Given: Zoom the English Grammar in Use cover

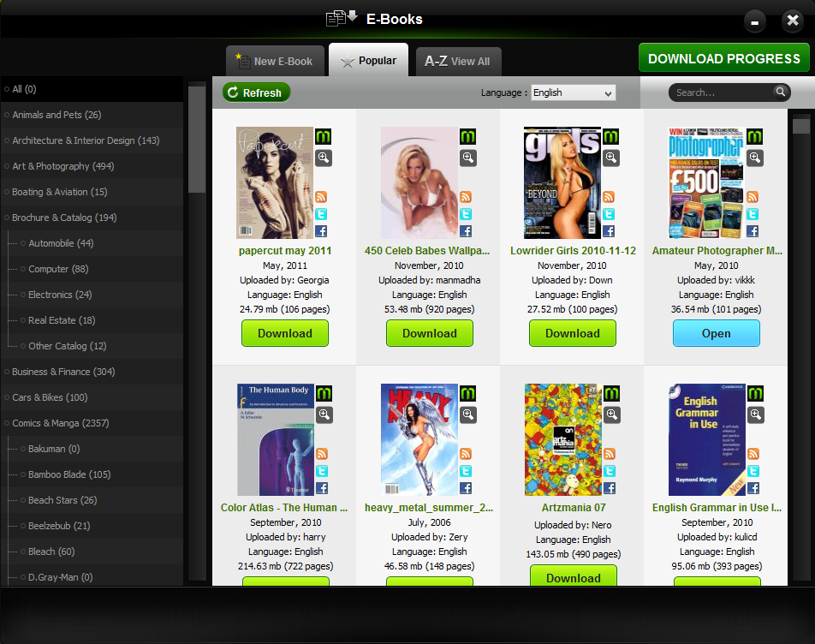Looking at the screenshot, I should pos(755,414).
